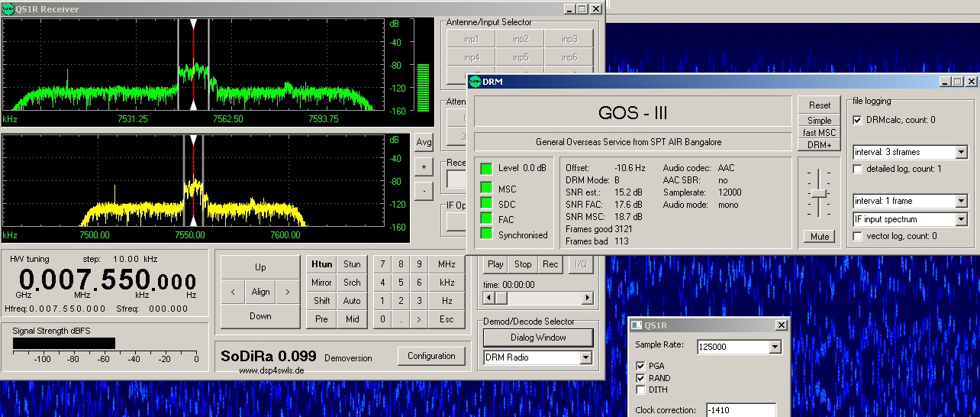
Task: Select antenna input inp2
Action: tap(520, 39)
